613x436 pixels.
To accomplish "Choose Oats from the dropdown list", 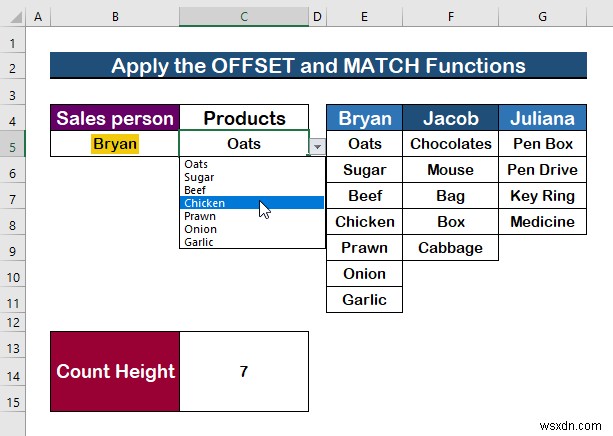I will [252, 164].
